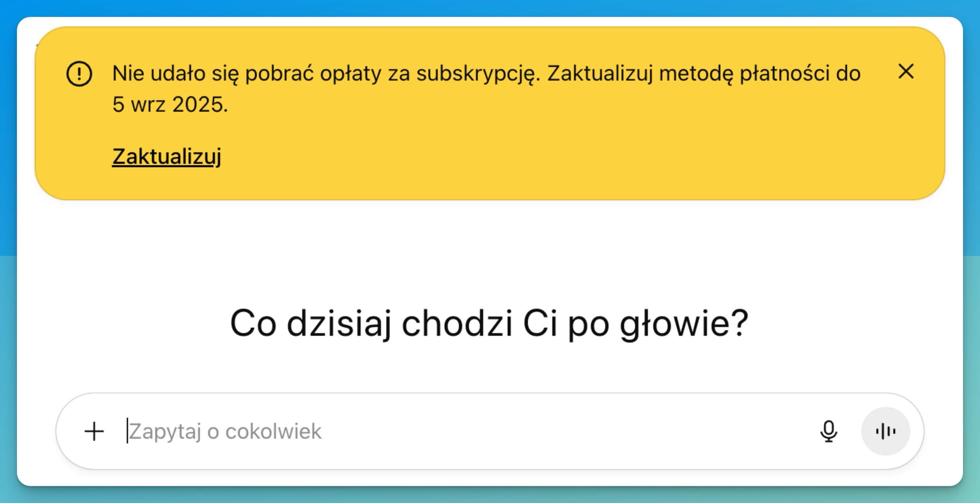Image resolution: width=980 pixels, height=503 pixels.
Task: Click the exclamation warning icon in banner
Action: (x=79, y=74)
